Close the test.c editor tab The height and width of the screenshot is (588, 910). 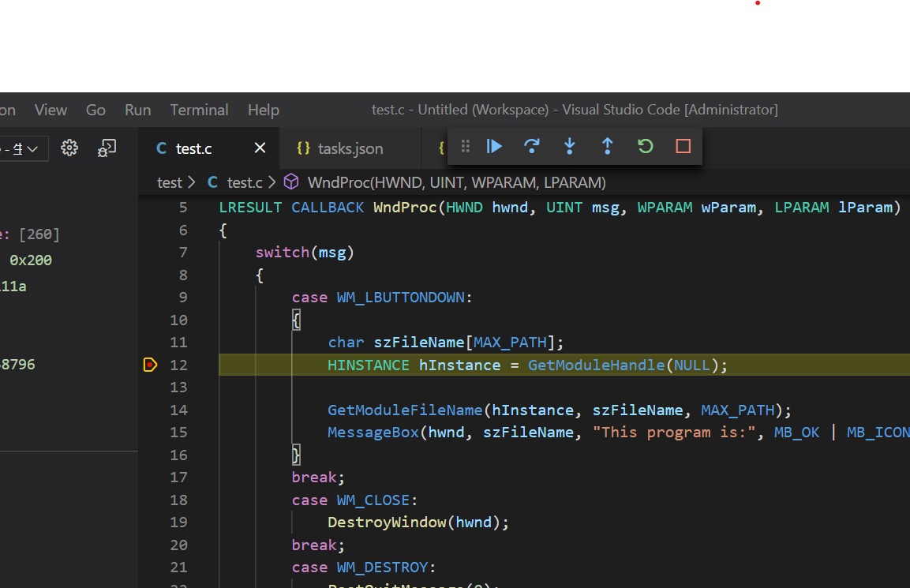[260, 148]
